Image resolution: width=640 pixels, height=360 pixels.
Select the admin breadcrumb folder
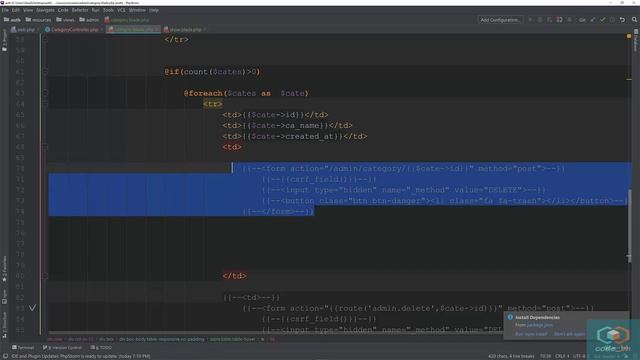(x=89, y=20)
